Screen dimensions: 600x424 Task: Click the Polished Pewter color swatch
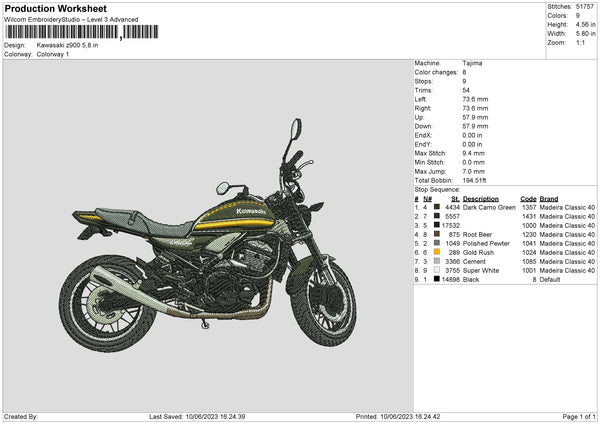click(437, 243)
